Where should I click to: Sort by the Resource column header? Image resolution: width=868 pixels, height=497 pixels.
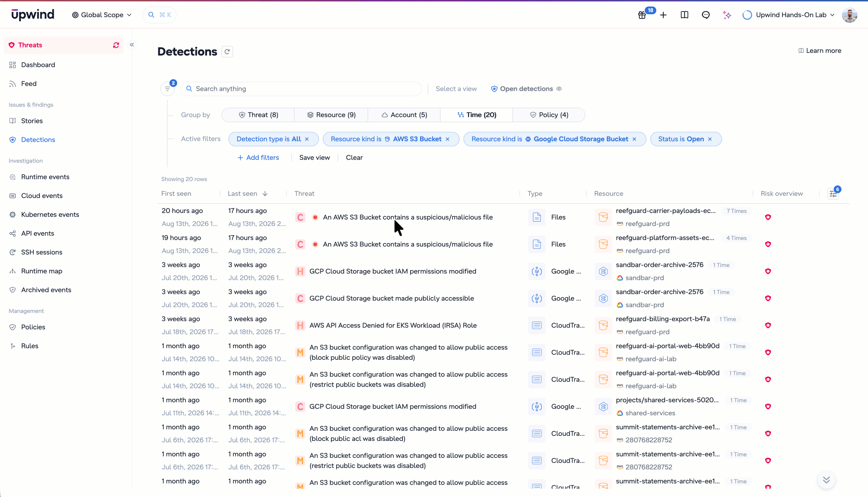(x=608, y=194)
